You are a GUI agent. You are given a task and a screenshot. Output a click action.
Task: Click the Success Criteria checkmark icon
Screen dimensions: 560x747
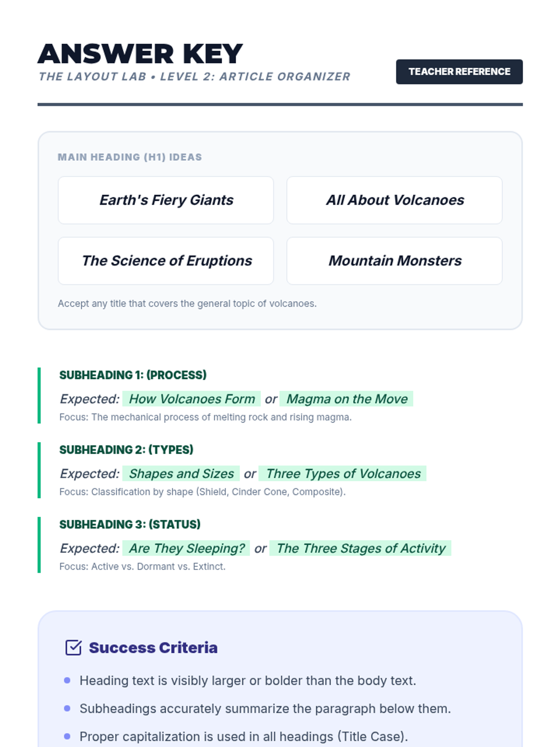click(x=73, y=648)
